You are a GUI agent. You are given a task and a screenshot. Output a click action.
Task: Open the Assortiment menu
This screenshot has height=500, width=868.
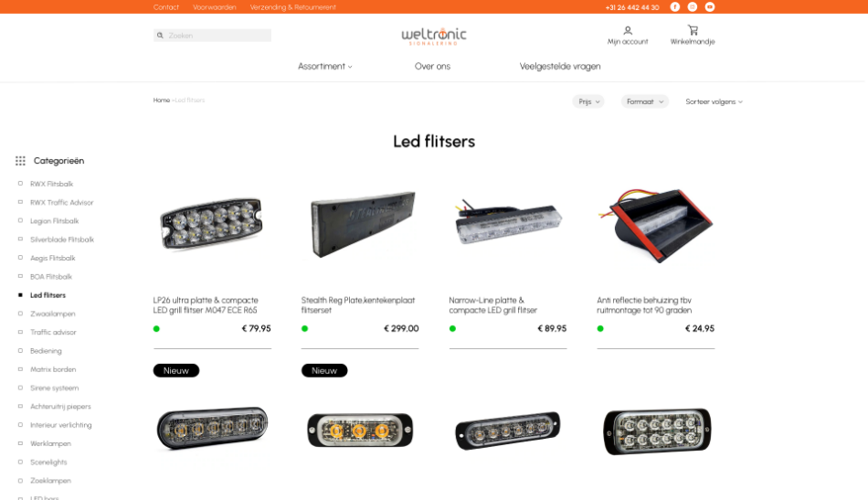tap(325, 66)
